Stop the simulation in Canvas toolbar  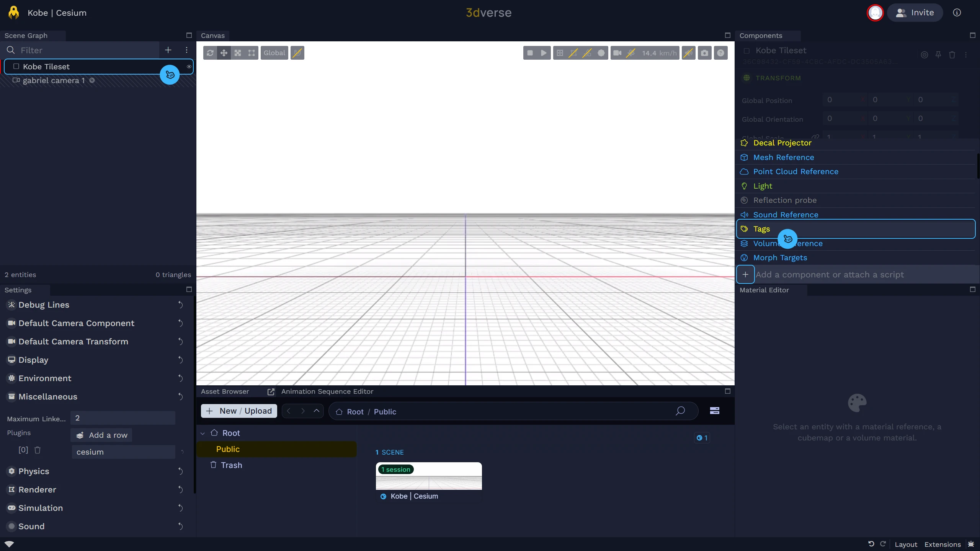point(530,53)
